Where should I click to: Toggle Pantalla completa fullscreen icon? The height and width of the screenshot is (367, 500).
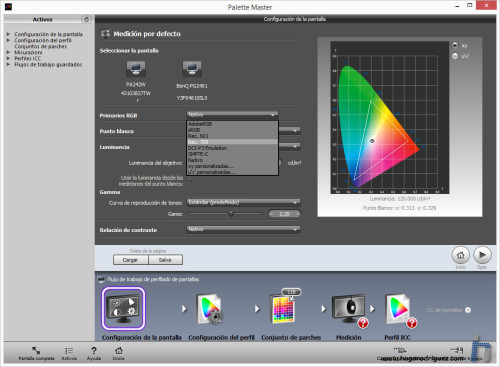click(x=36, y=350)
